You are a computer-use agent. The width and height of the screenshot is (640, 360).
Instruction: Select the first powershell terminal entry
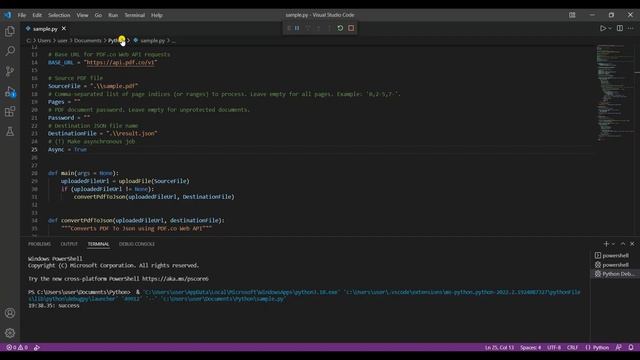[615, 256]
